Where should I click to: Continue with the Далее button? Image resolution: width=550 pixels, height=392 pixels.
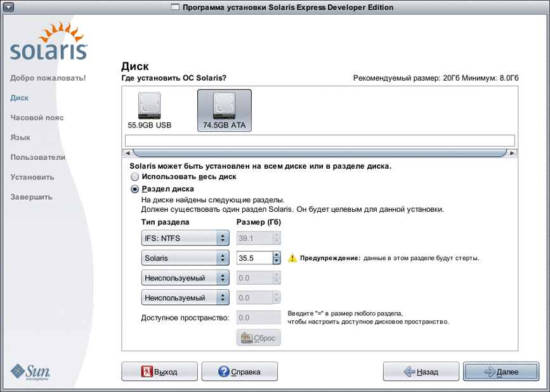pos(501,372)
